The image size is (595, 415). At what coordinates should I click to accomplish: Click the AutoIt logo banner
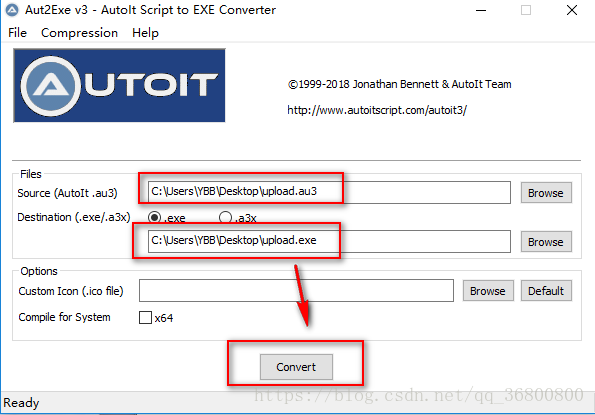pos(120,85)
